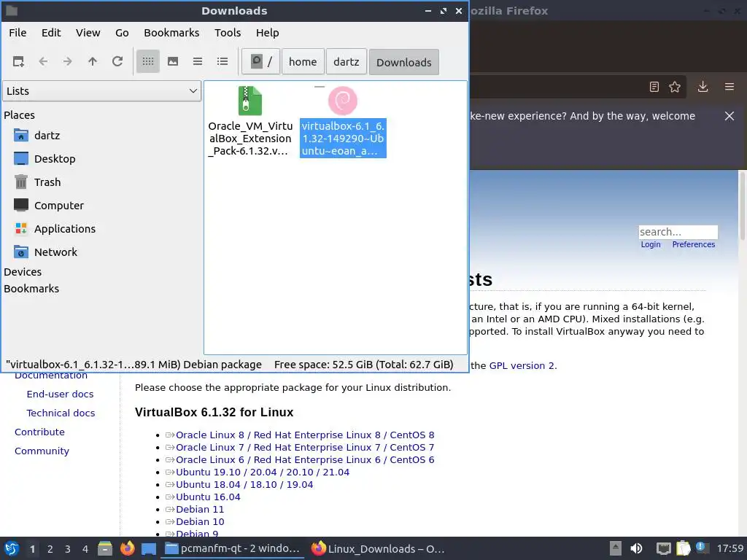Go forward in file manager history
This screenshot has height=560, width=747.
[68, 61]
